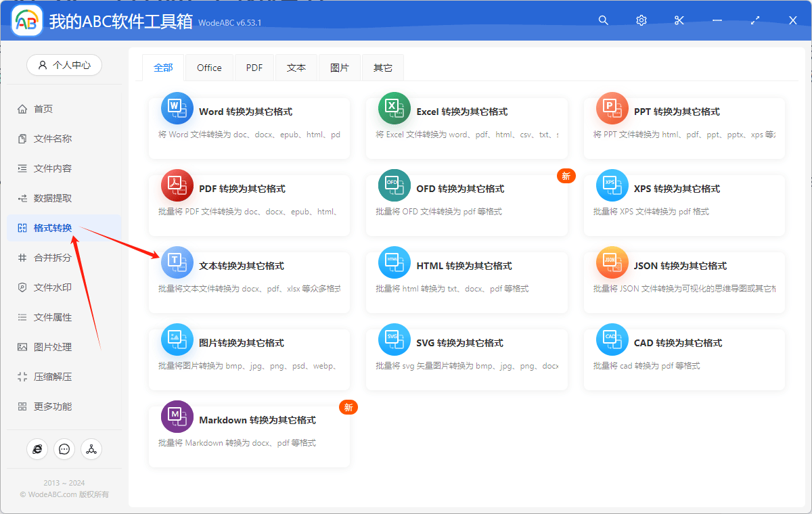
Task: Switch to the Office tab
Action: pos(209,67)
